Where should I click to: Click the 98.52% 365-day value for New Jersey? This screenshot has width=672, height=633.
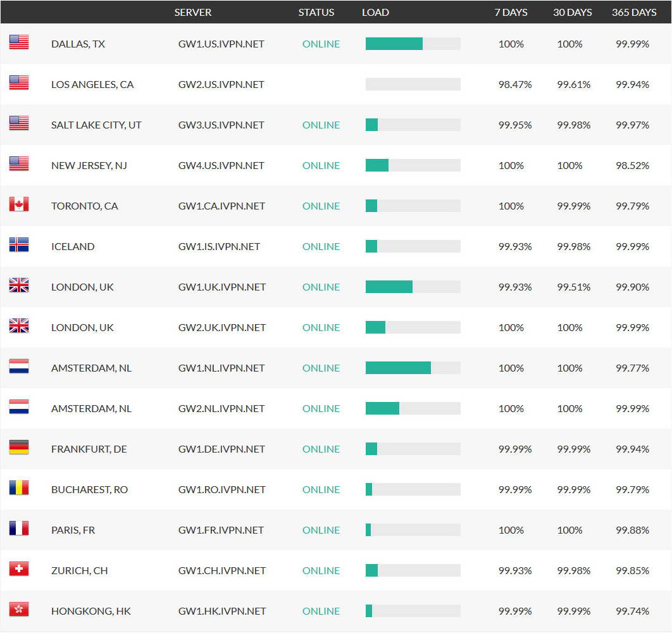coord(633,166)
